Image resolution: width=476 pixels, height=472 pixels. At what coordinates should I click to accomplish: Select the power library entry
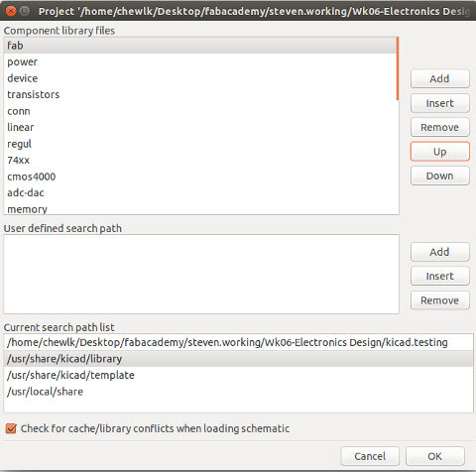(200, 61)
